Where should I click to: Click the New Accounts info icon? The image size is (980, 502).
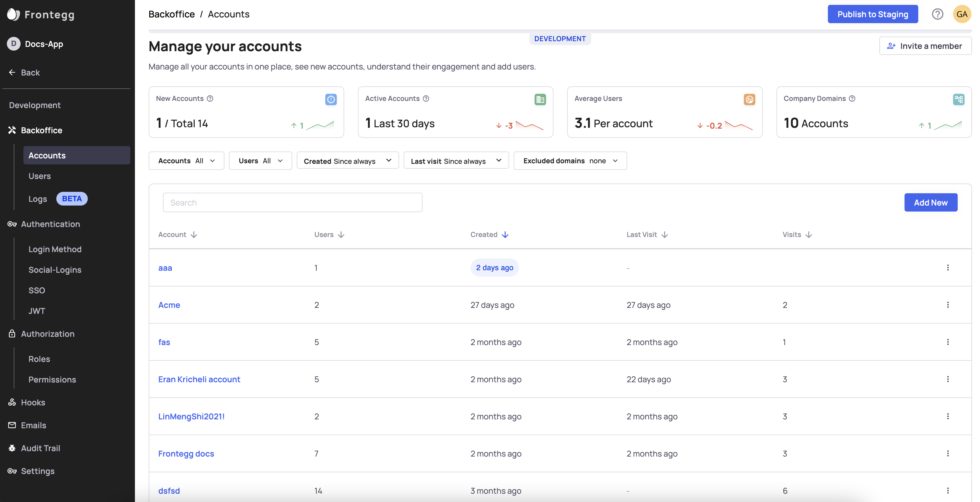tap(210, 99)
